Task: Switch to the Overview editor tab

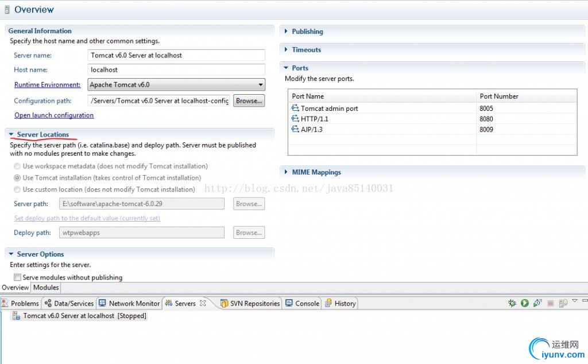Action: pos(15,288)
